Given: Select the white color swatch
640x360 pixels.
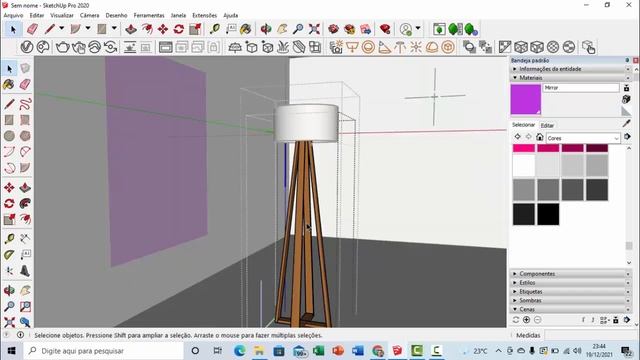Looking at the screenshot, I should 524,166.
